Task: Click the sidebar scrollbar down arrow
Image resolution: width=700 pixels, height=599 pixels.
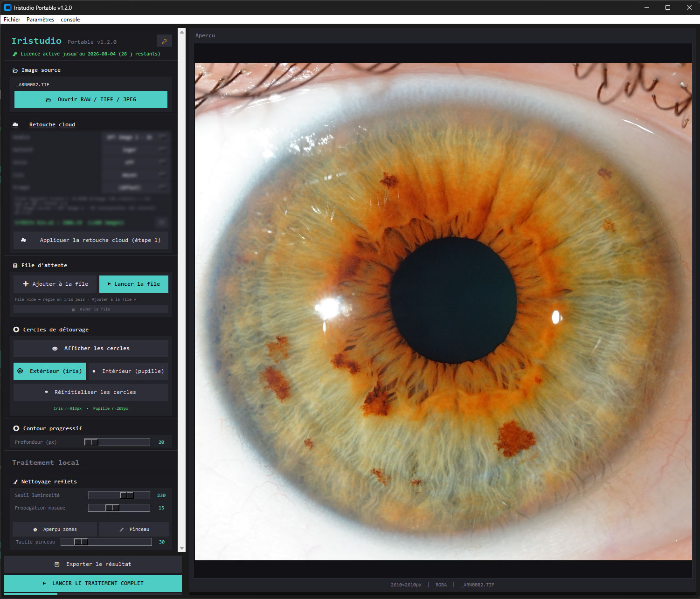Action: (x=182, y=548)
